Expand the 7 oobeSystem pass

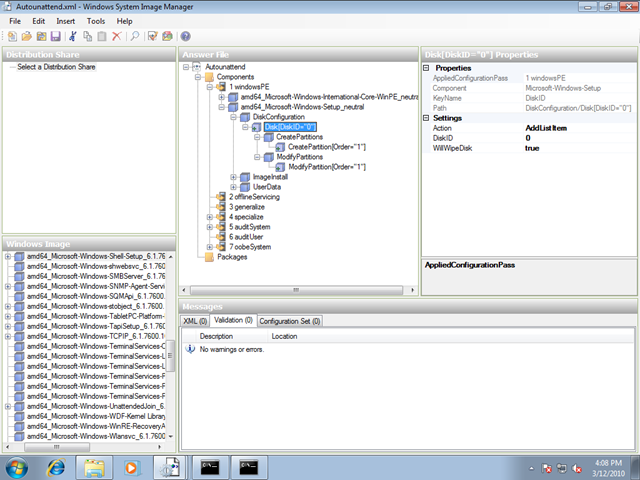pos(210,247)
